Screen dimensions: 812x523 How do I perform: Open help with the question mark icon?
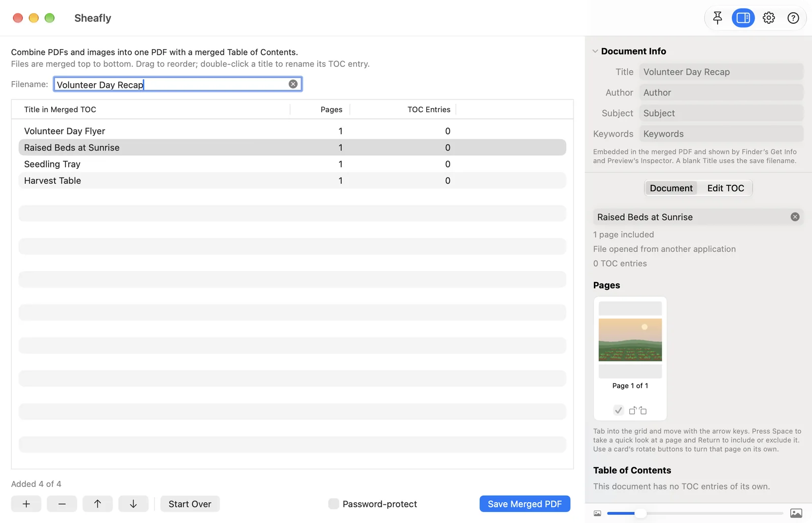pos(793,18)
